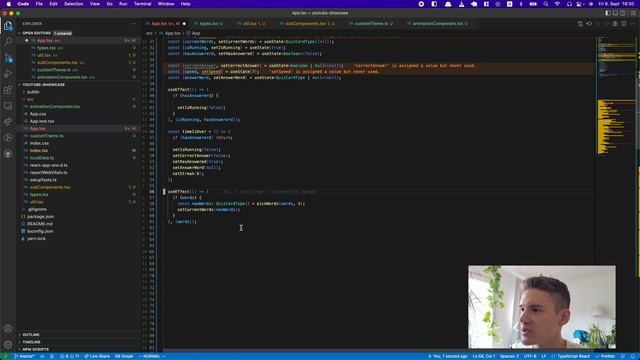
Task: Click the Split Editor icon
Action: pyautogui.click(x=624, y=24)
